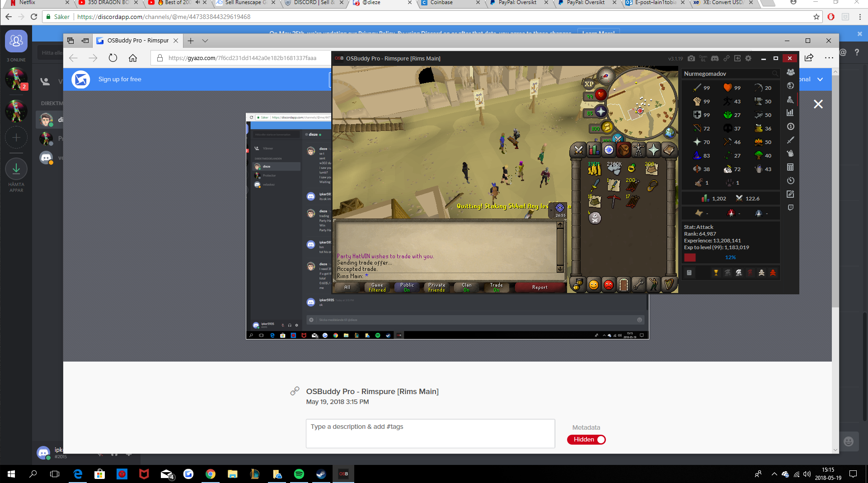Image resolution: width=868 pixels, height=483 pixels.
Task: Open the in-game skills tab
Action: pyautogui.click(x=594, y=150)
